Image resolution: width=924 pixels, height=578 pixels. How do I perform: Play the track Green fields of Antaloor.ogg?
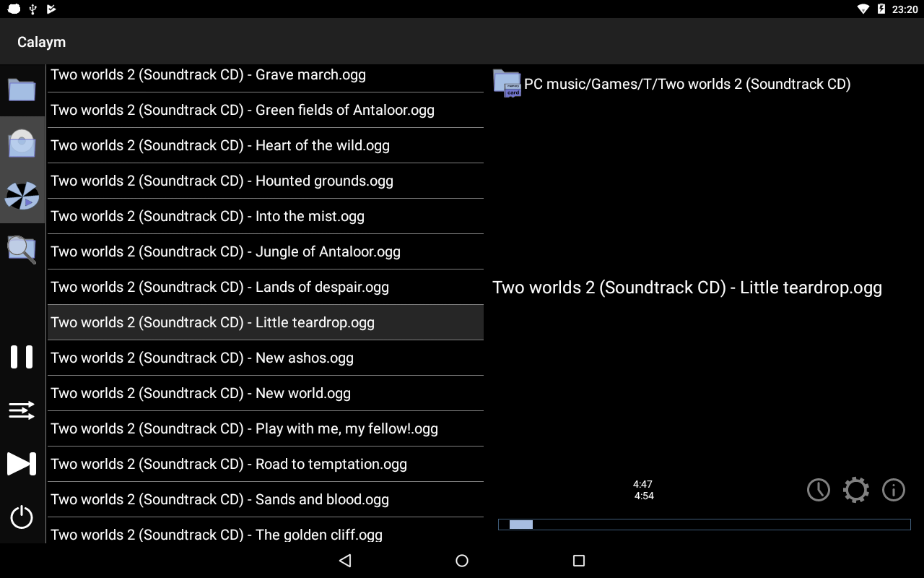coord(266,110)
